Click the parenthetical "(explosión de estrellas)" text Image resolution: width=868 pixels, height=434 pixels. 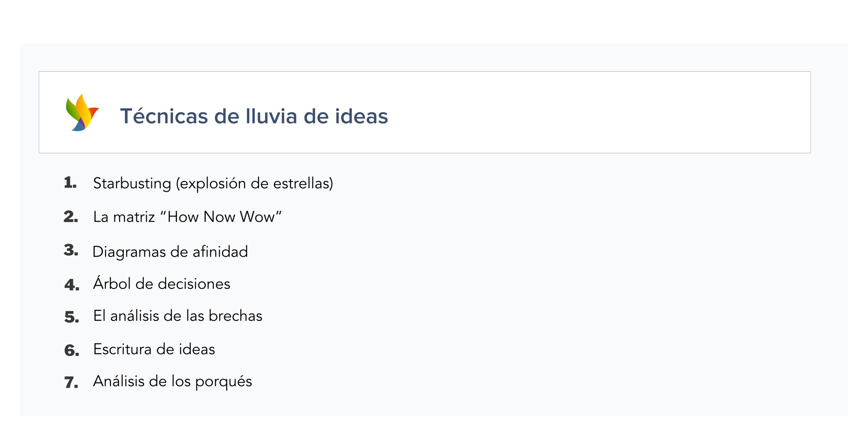coord(254,183)
